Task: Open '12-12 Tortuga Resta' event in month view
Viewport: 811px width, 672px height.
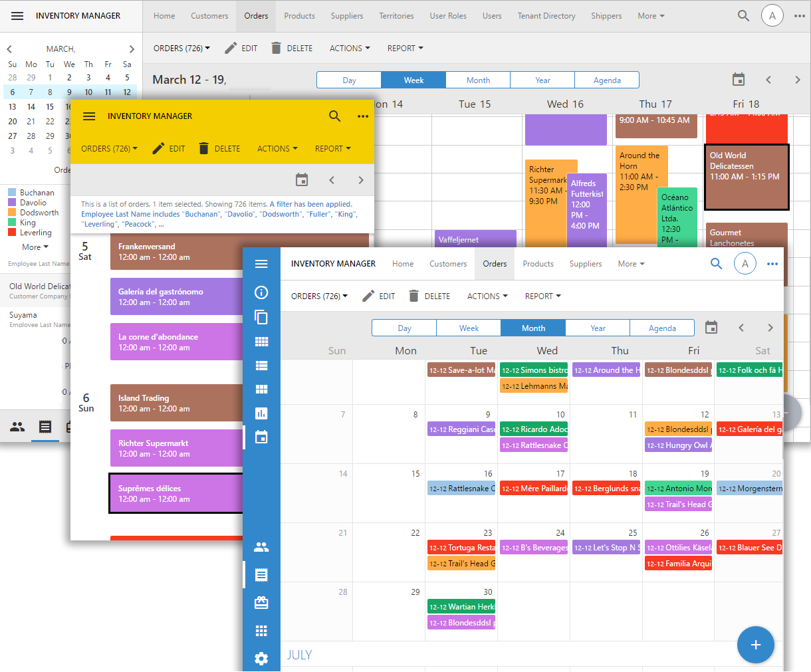Action: coord(461,548)
